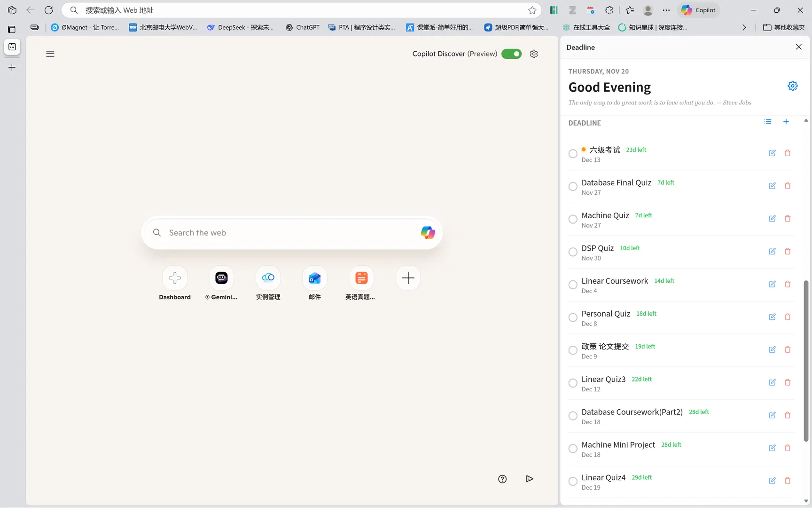812x508 pixels.
Task: Open the favorites star list icon
Action: point(630,10)
